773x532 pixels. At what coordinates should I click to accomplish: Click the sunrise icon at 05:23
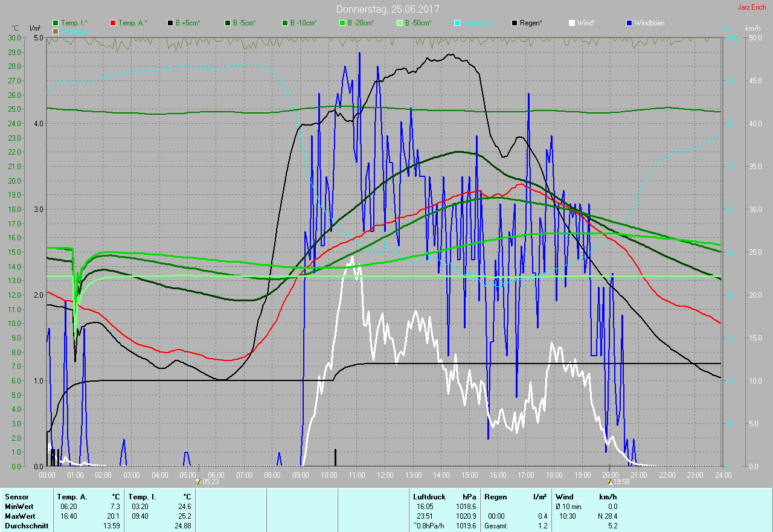199,481
